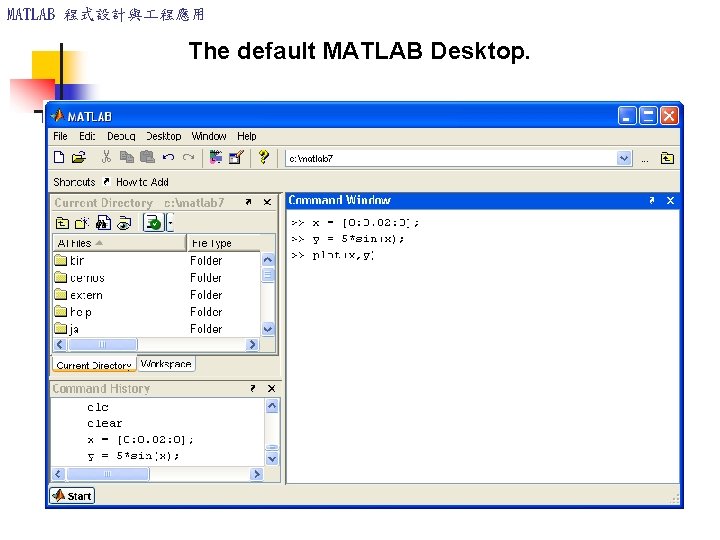Viewport: 720px width, 540px height.
Task: Click Find Files binoculars icon
Action: (x=103, y=223)
